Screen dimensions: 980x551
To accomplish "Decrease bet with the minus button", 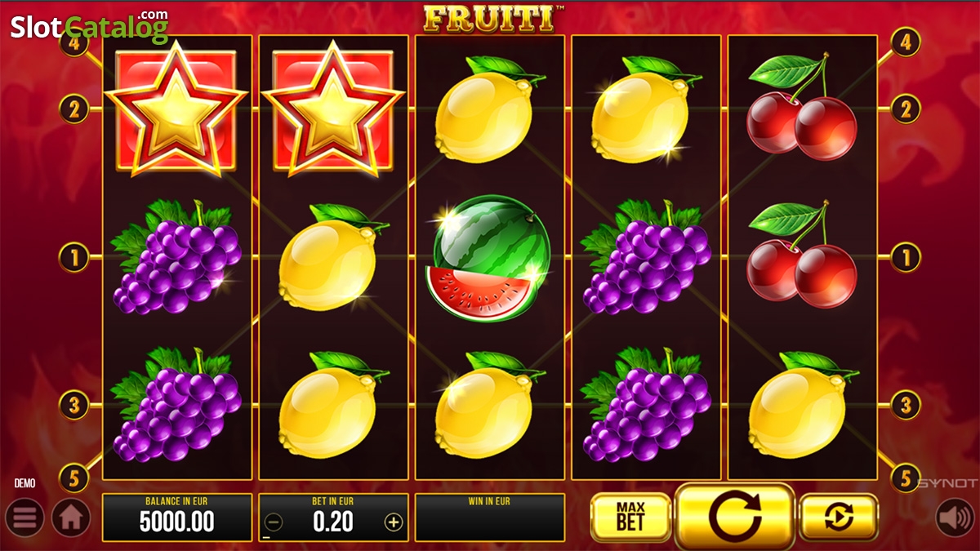I will coord(274,522).
